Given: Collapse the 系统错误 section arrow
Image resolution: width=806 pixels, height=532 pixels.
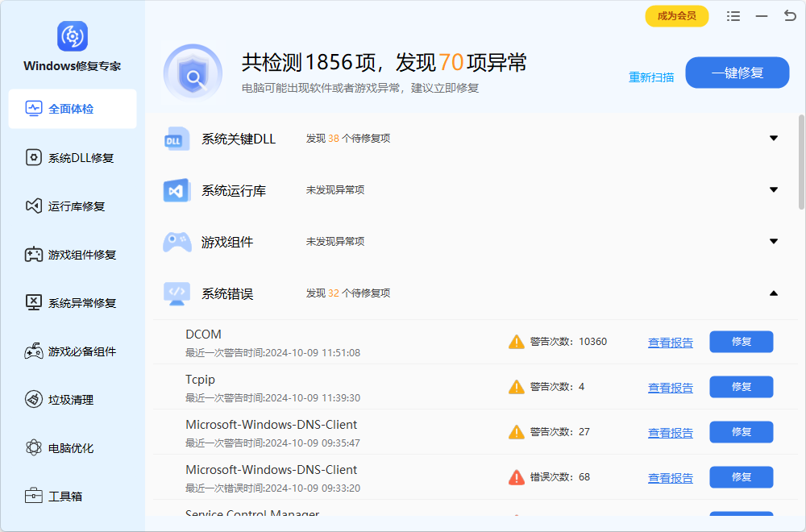Looking at the screenshot, I should [773, 293].
